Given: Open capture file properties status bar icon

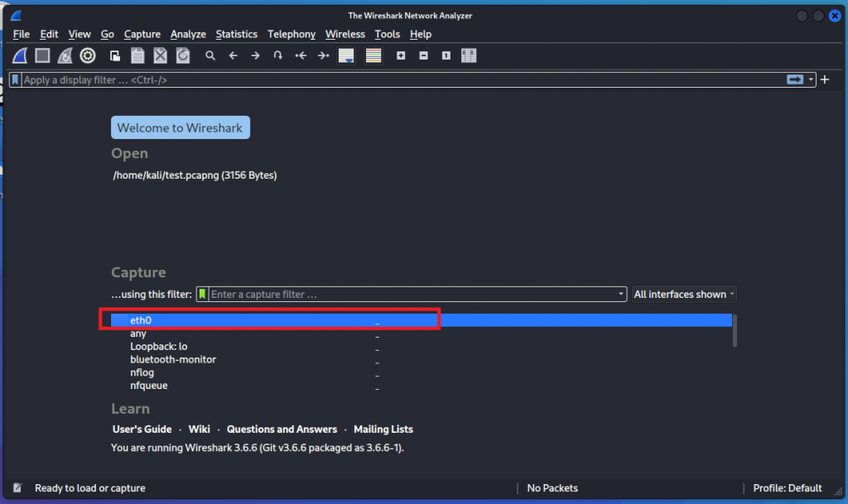Looking at the screenshot, I should coord(17,487).
